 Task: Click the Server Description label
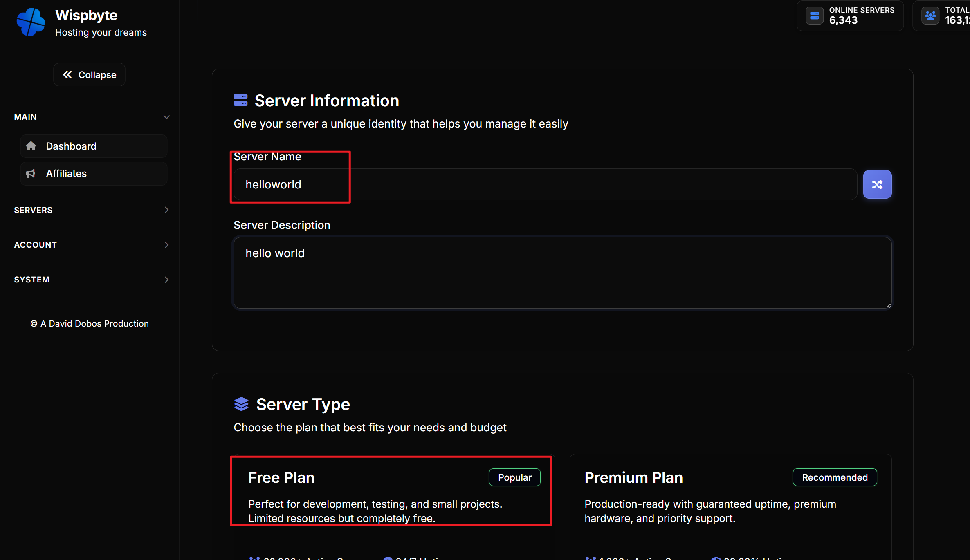click(282, 225)
